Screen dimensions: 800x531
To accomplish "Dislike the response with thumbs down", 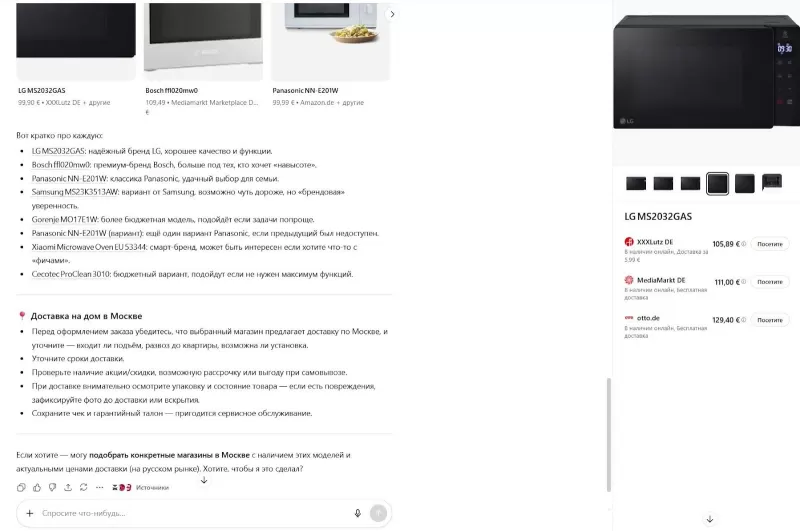I will pos(52,488).
